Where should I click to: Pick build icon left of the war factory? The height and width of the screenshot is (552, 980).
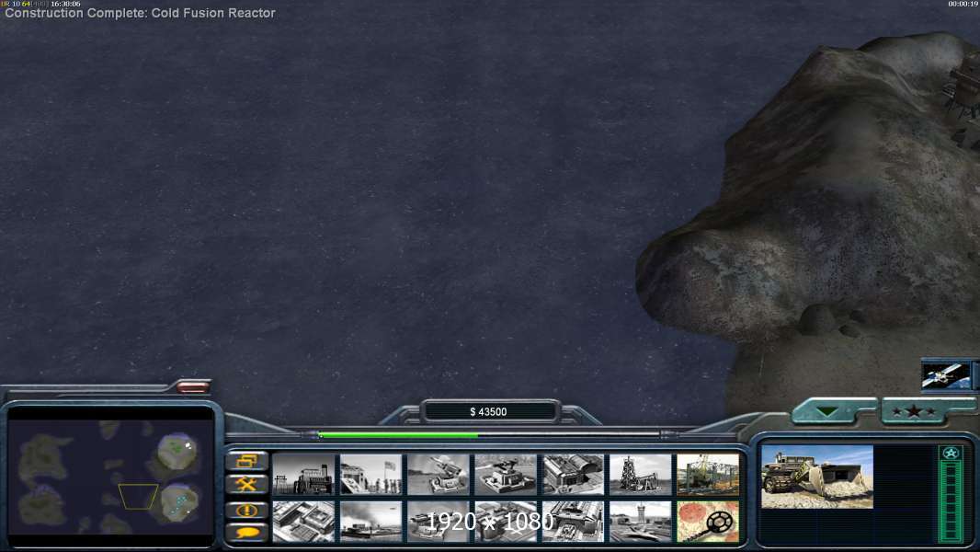tap(506, 521)
